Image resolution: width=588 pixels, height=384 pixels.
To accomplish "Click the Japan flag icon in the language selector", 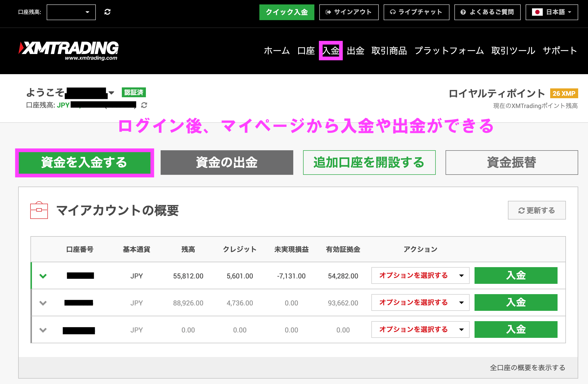I will click(537, 12).
